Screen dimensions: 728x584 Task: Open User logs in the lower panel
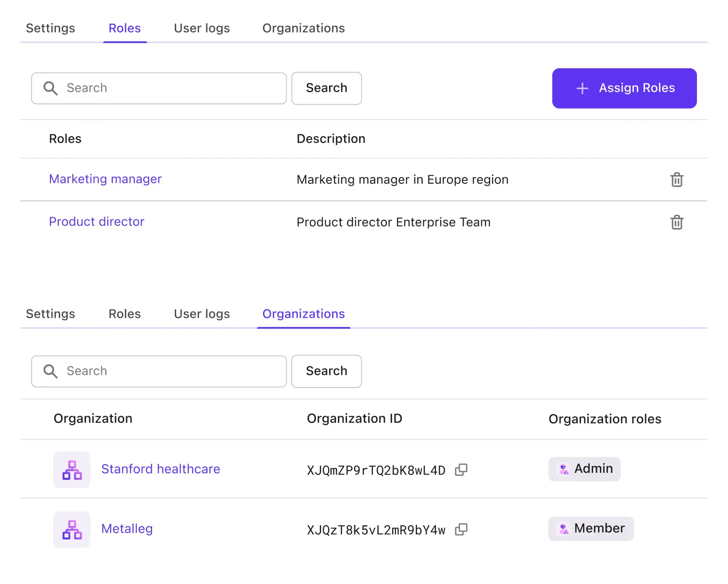tap(202, 314)
